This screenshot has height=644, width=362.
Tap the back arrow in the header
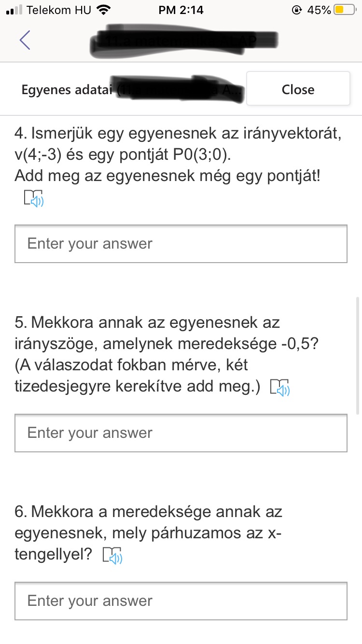click(x=25, y=40)
